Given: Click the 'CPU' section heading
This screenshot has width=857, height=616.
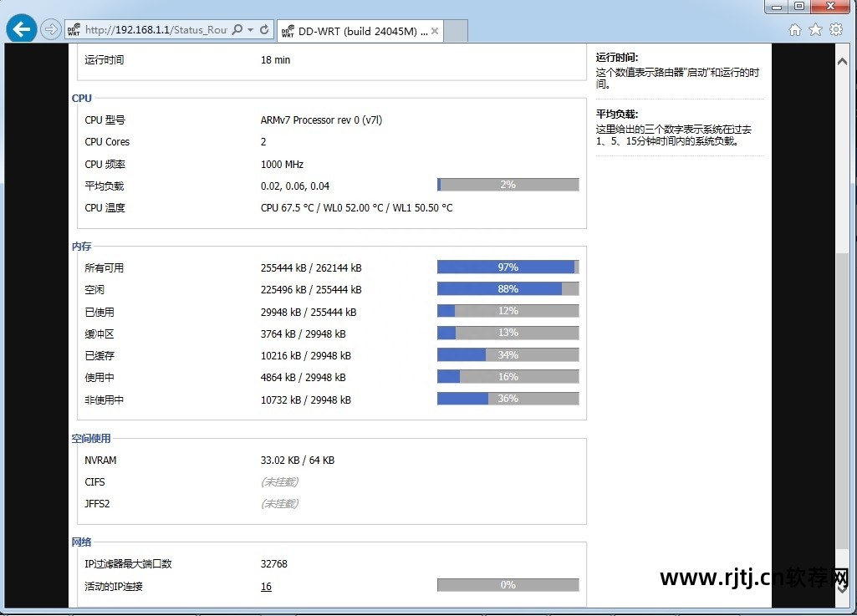Looking at the screenshot, I should pyautogui.click(x=81, y=99).
